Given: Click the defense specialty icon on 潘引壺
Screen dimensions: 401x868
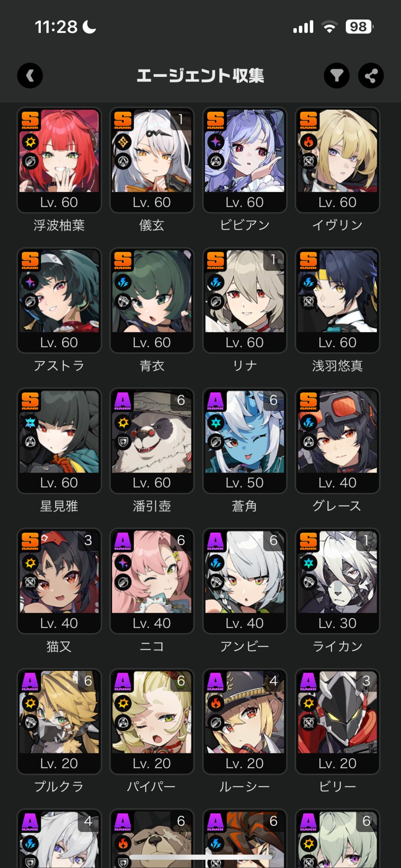Looking at the screenshot, I should click(x=123, y=442).
